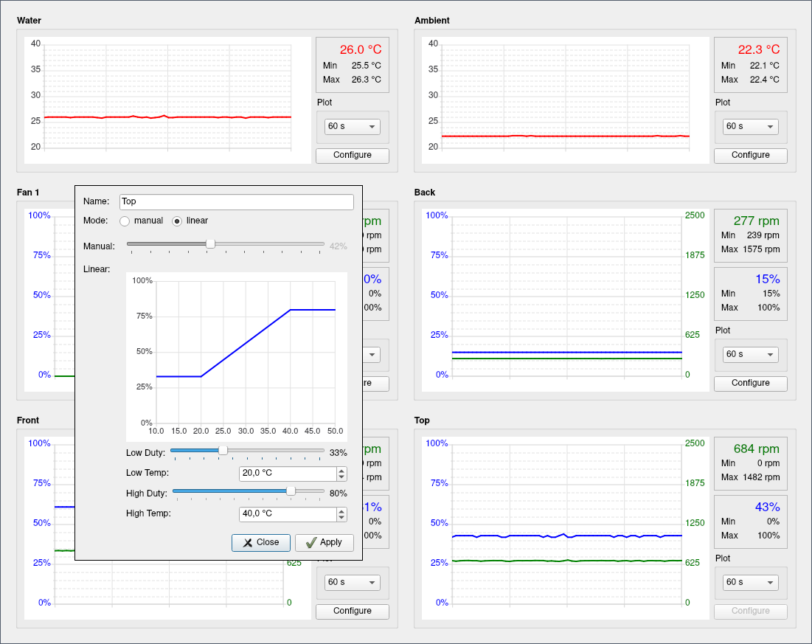This screenshot has height=644, width=812.
Task: Click the "684 rpm" Top fan reading
Action: click(756, 449)
